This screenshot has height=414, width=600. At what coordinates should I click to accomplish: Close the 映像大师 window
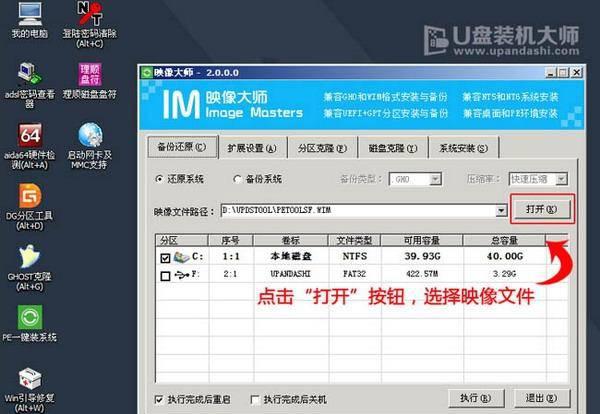(576, 72)
